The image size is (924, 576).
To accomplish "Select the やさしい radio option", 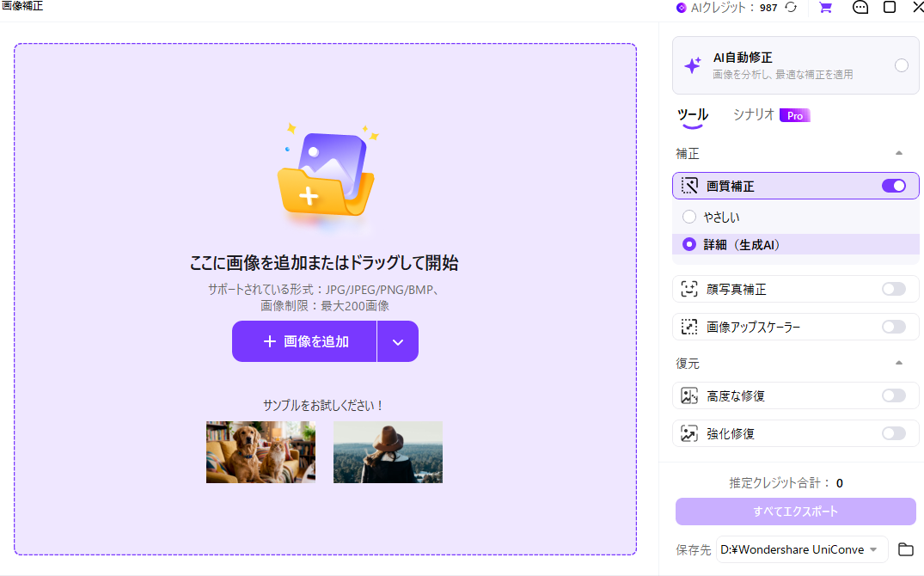I will [688, 217].
